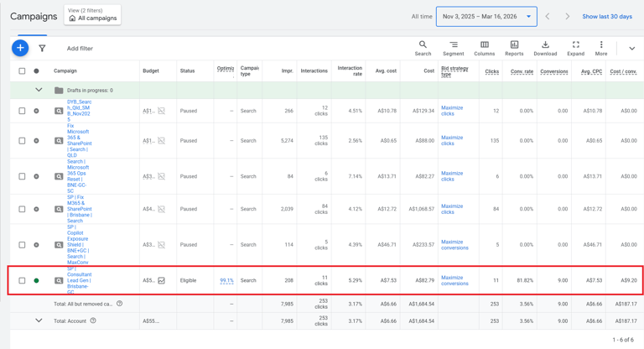Click the blue create campaign plus button
The image size is (644, 349).
pos(20,49)
